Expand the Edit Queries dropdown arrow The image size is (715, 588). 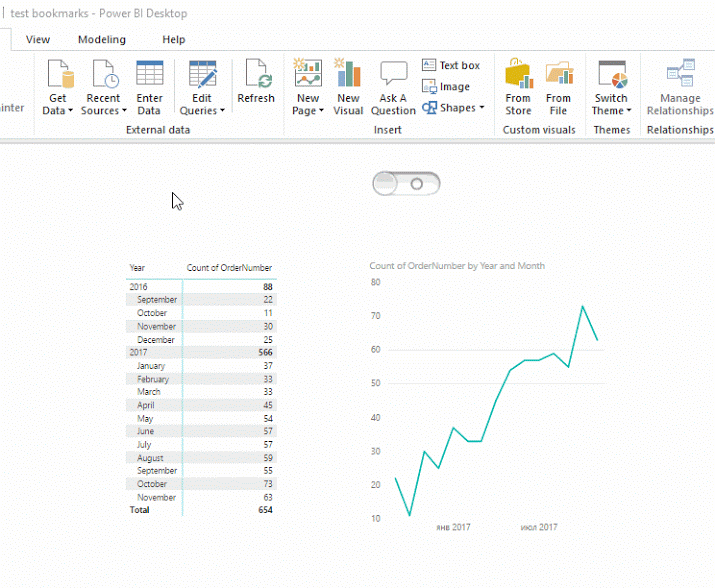pyautogui.click(x=222, y=111)
